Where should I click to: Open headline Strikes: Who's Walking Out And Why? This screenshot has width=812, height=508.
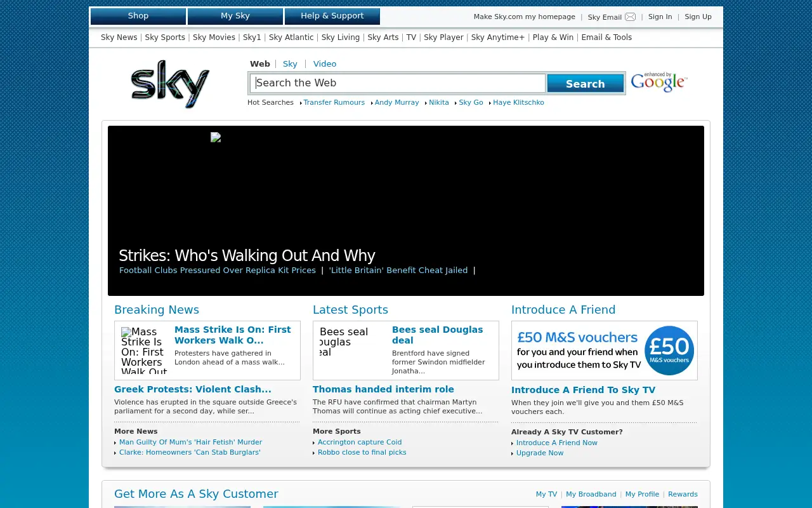tap(247, 255)
